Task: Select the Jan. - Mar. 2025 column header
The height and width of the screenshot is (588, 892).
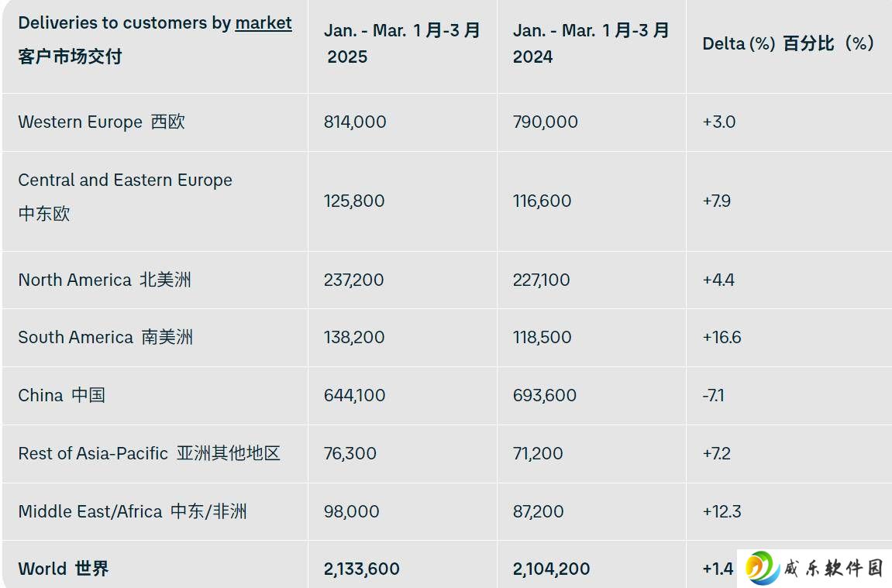Action: coord(402,43)
